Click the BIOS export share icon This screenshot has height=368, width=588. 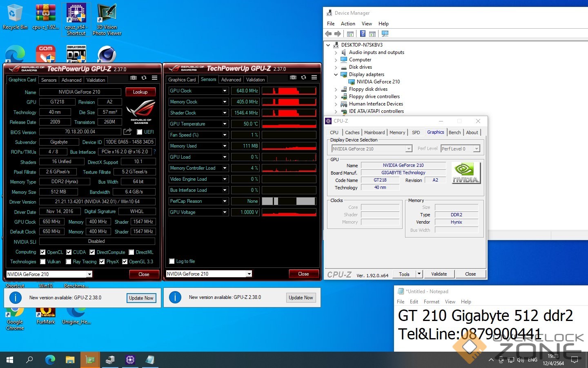[128, 132]
